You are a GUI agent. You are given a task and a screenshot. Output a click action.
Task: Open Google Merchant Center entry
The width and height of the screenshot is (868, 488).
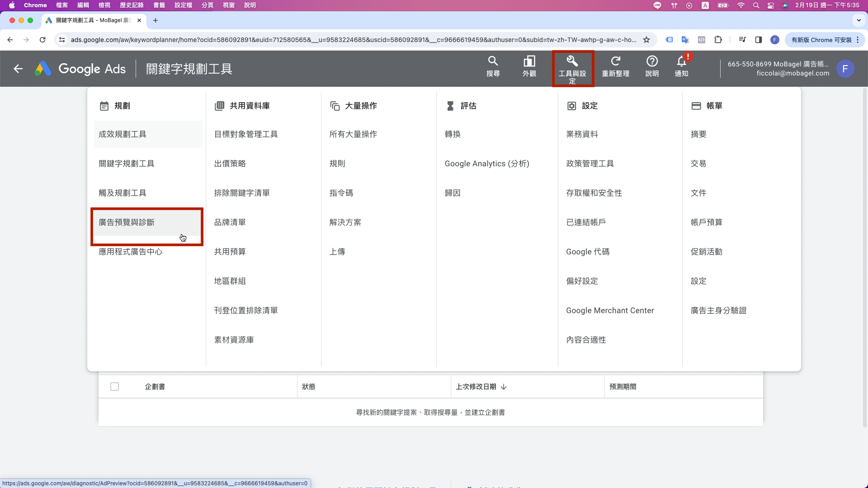pos(610,310)
